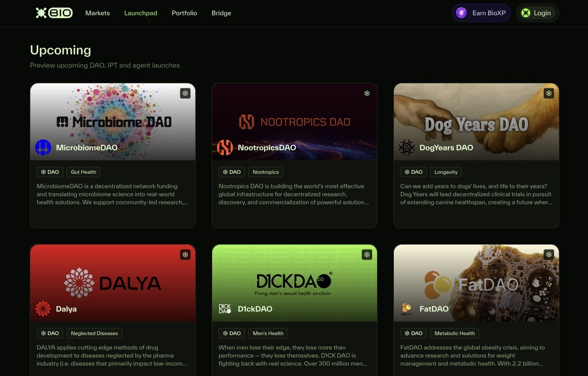Click the cube badge on Dog Years DAO banner
This screenshot has width=588, height=376.
click(x=549, y=93)
